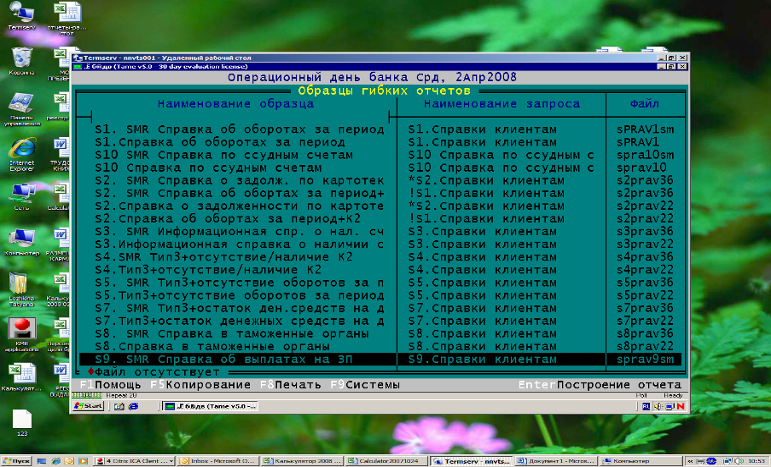Switch to Inbox - Microsoft Outlook taskbar button
The width and height of the screenshot is (771, 467).
point(217,461)
